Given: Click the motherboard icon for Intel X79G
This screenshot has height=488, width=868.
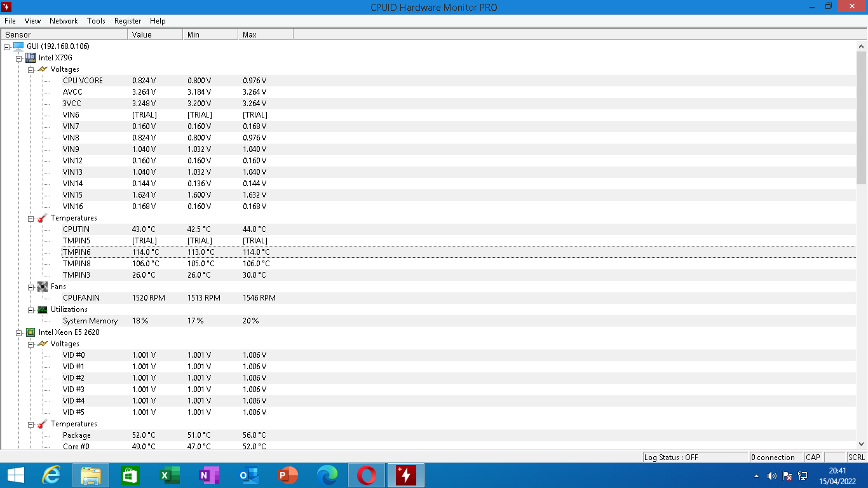Looking at the screenshot, I should coord(30,58).
